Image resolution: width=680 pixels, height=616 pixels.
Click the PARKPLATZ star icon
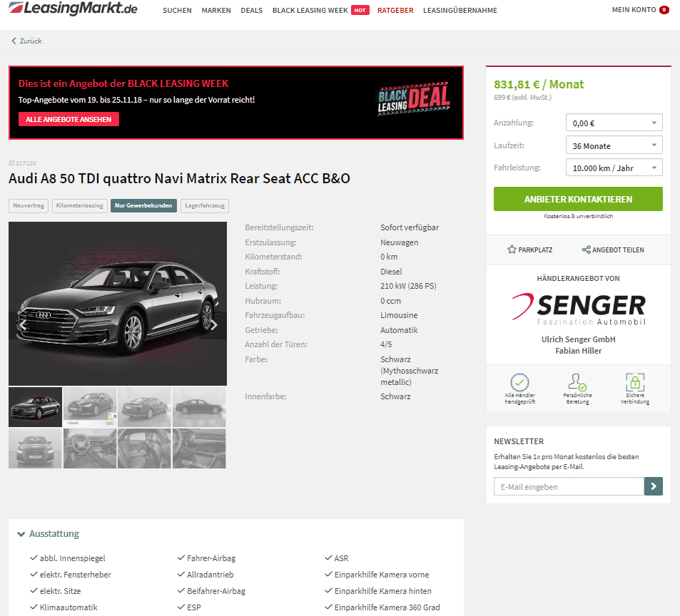(x=512, y=250)
